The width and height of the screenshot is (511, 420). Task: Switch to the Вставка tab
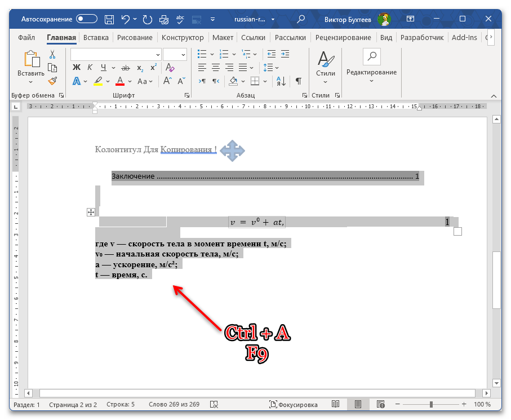point(96,38)
